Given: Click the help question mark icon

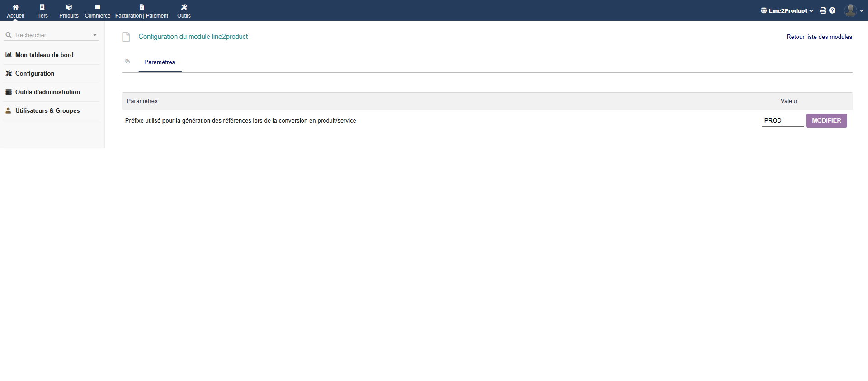Looking at the screenshot, I should tap(832, 10).
